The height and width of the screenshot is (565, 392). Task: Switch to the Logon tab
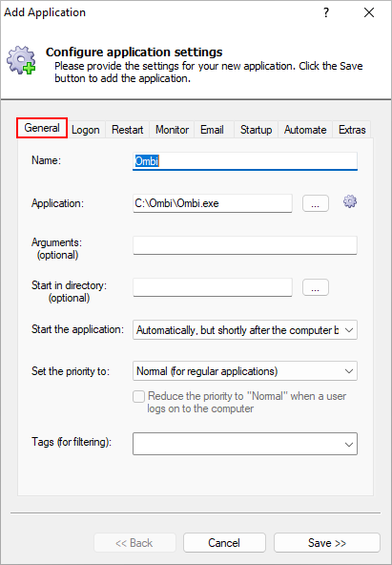[86, 130]
